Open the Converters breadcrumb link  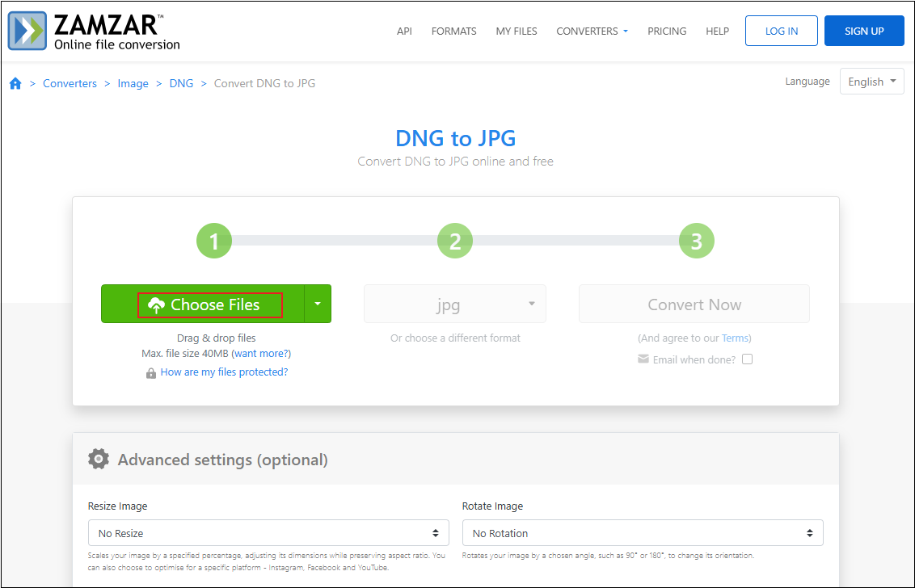(70, 83)
